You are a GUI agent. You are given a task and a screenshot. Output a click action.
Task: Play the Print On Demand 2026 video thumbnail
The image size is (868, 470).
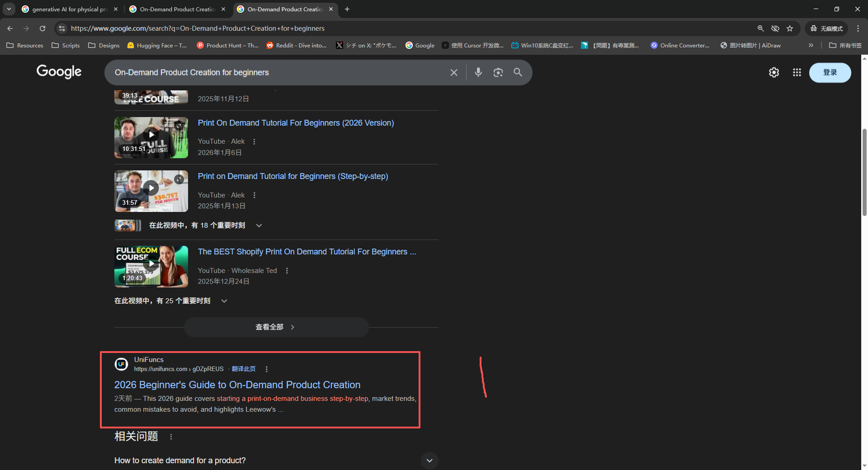click(151, 134)
